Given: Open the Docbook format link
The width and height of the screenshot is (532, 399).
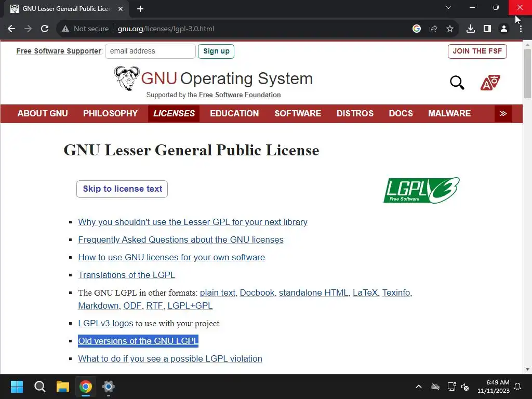Looking at the screenshot, I should [257, 292].
